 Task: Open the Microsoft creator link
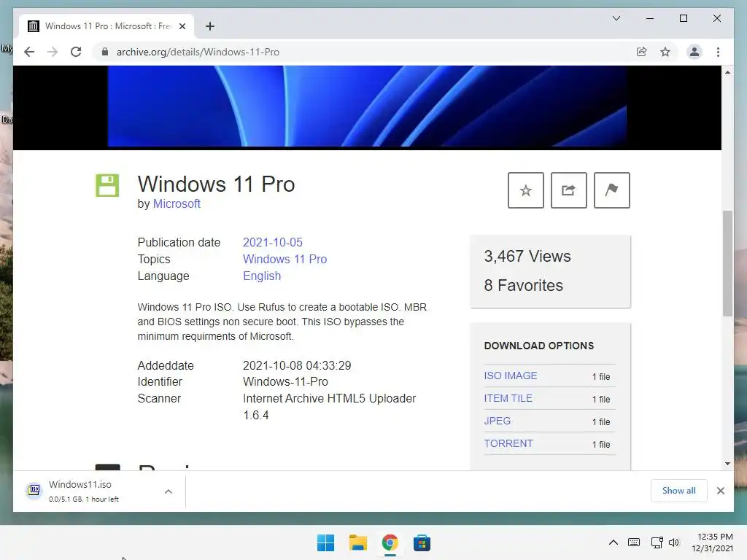point(177,204)
